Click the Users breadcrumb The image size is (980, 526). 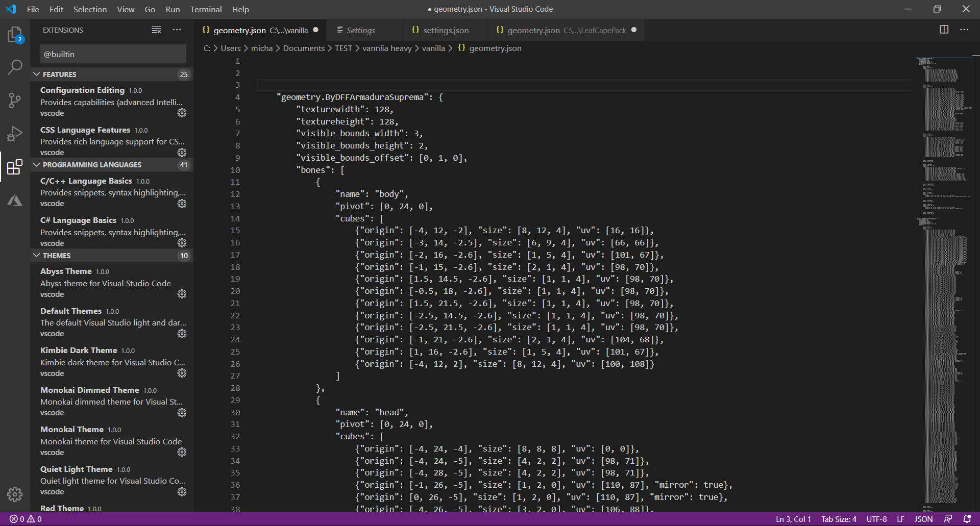[x=231, y=48]
